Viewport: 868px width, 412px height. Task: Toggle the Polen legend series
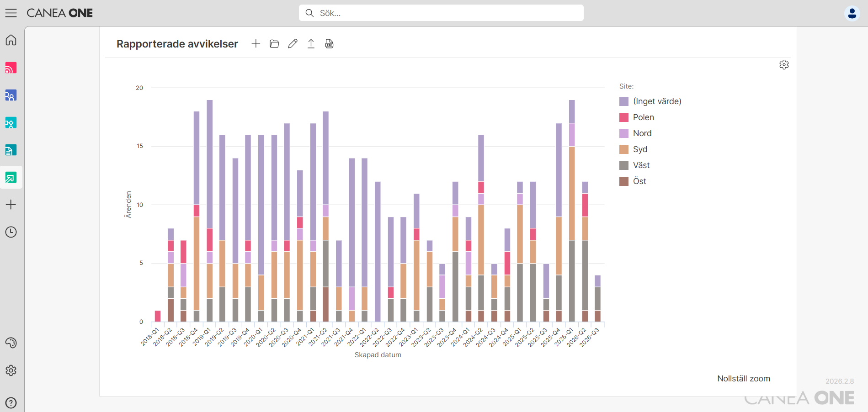pyautogui.click(x=637, y=117)
